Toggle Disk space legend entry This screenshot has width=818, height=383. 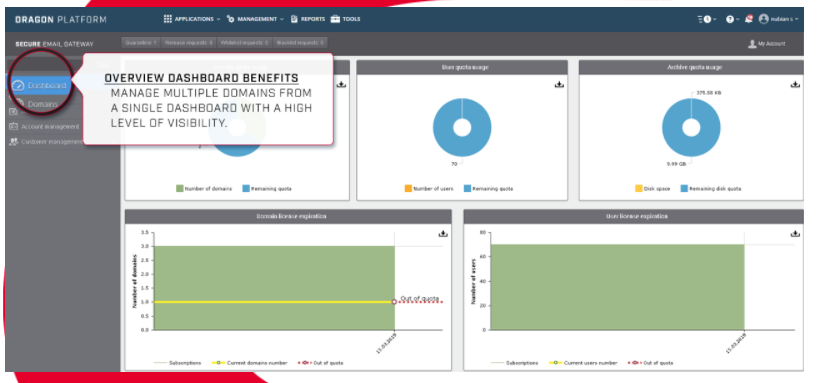coord(653,188)
